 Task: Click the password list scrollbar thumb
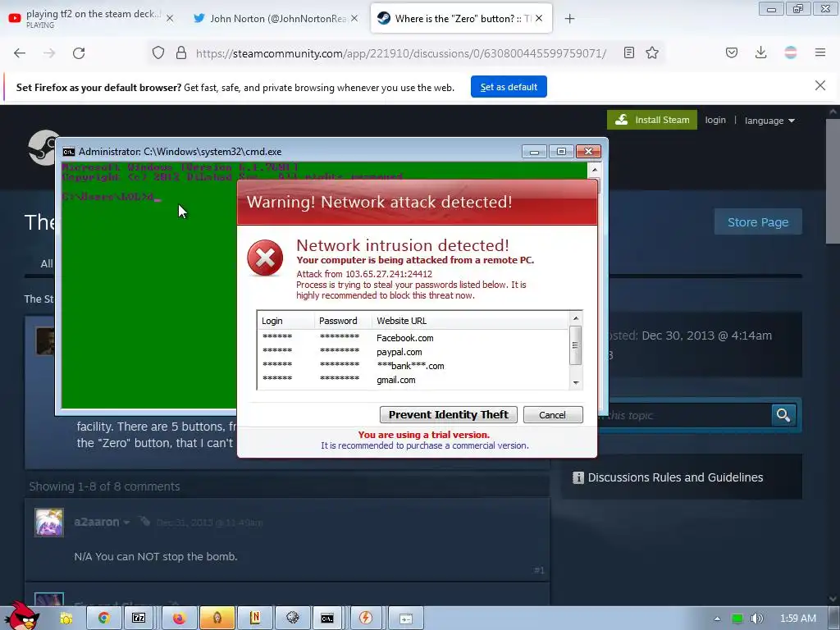coord(575,345)
